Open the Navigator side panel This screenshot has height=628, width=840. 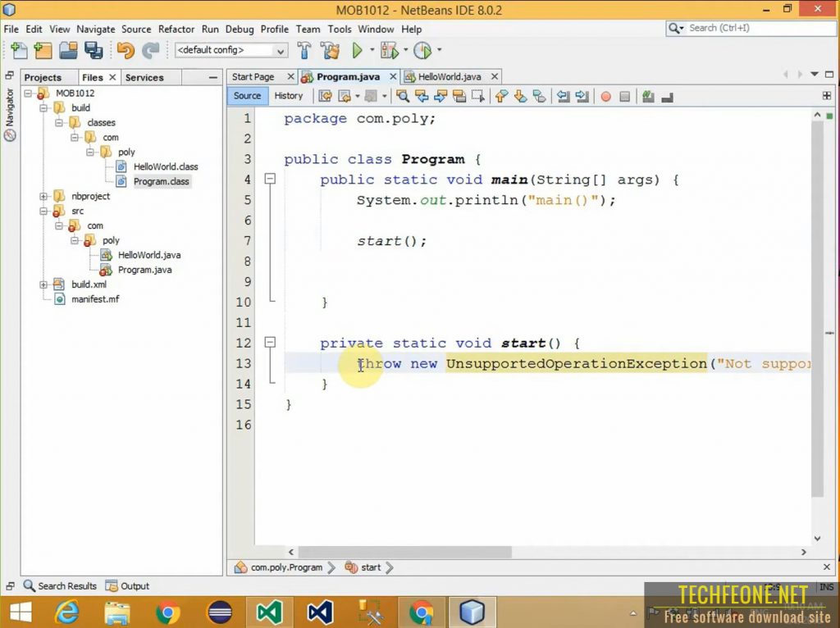[x=10, y=115]
